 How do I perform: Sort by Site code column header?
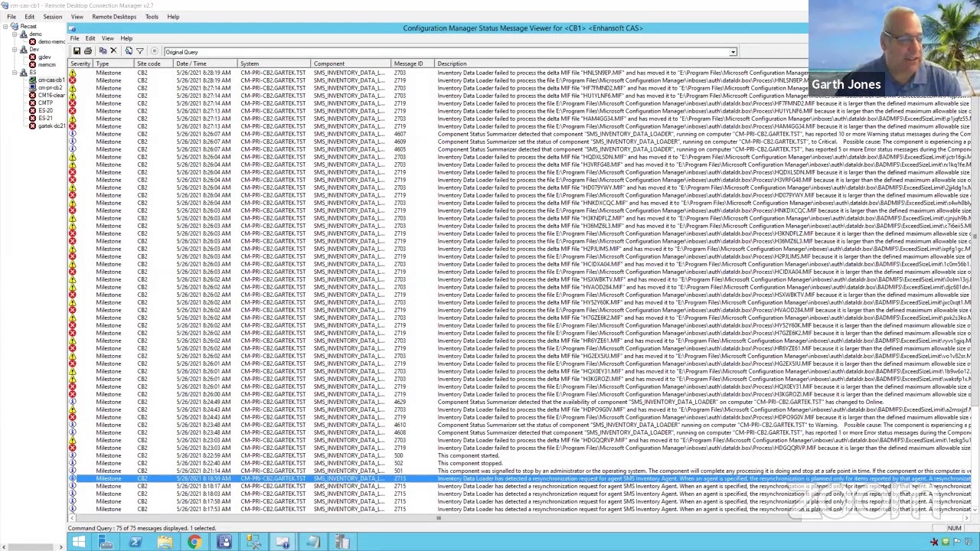[x=155, y=64]
